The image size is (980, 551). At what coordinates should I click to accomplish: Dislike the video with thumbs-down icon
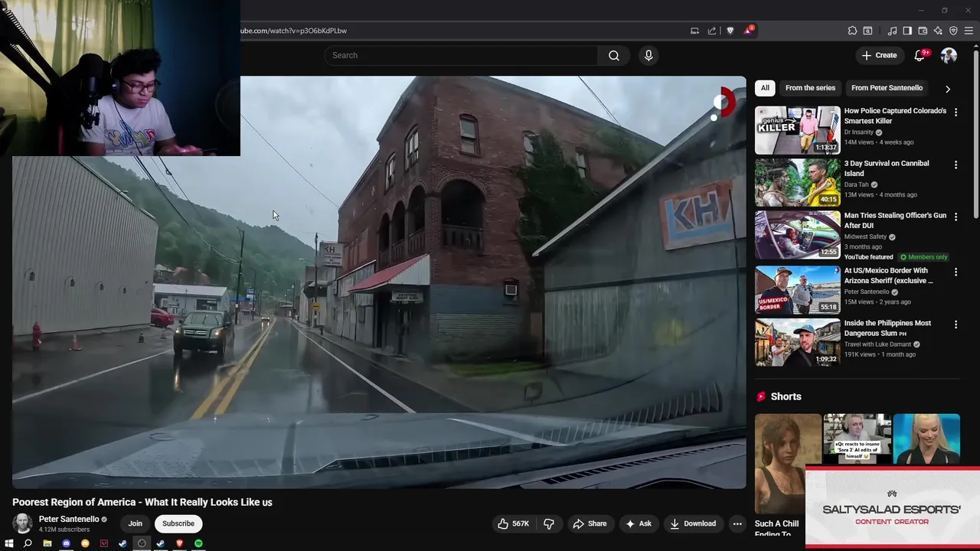(549, 523)
